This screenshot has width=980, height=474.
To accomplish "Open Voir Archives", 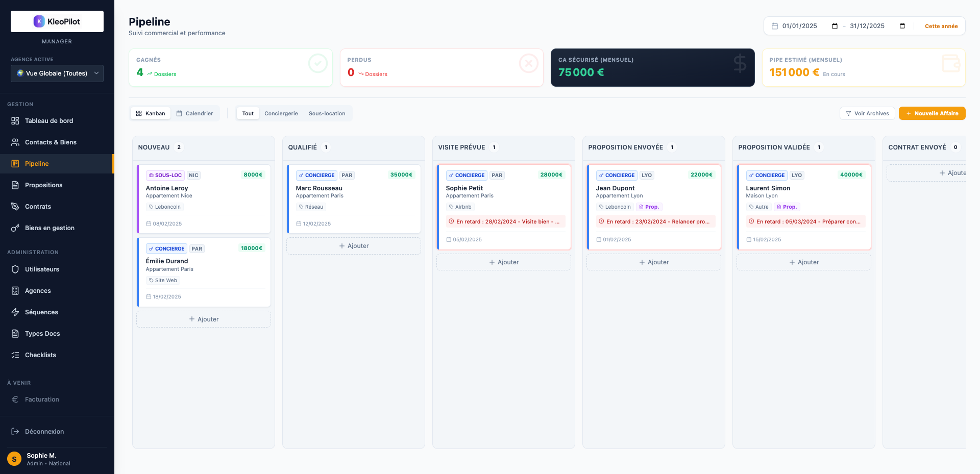I will (867, 113).
